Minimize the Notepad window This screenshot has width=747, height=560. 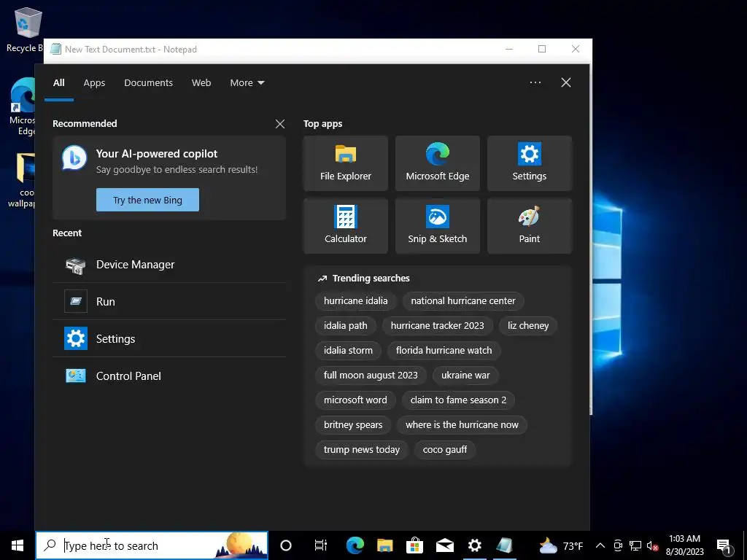tap(509, 49)
